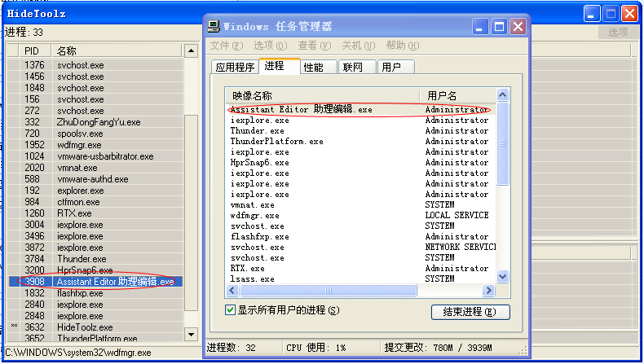644x364 pixels.
Task: Select ctfmon.exe in HideToolz
Action: (x=95, y=202)
